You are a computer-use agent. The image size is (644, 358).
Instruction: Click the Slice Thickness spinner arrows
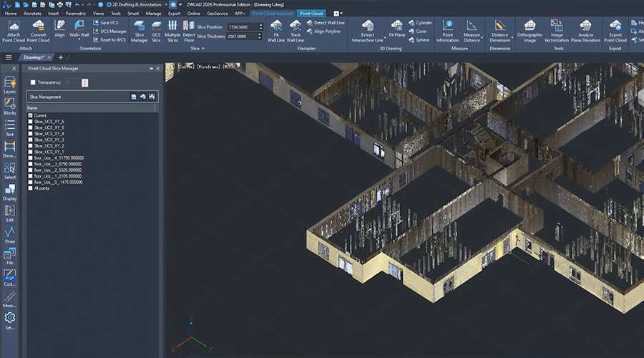(x=259, y=37)
